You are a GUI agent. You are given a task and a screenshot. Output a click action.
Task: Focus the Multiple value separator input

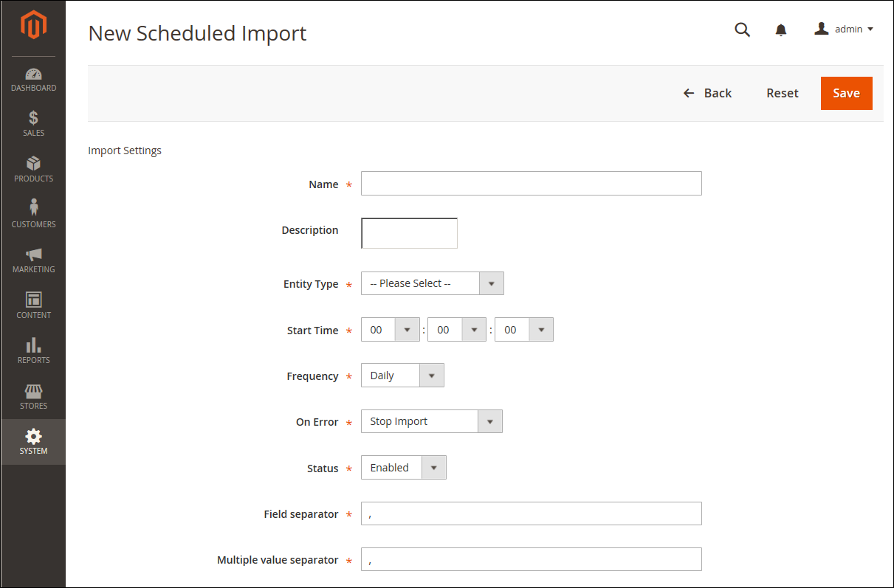click(x=532, y=559)
